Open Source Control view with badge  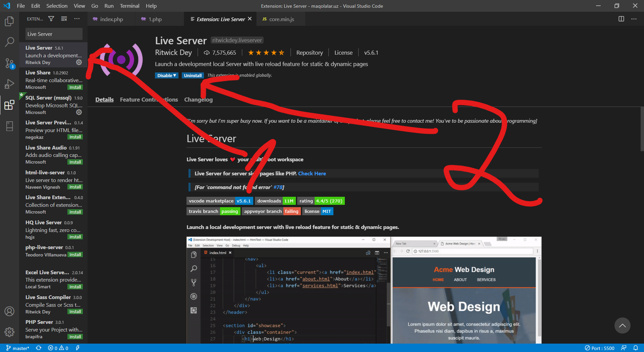pos(9,63)
